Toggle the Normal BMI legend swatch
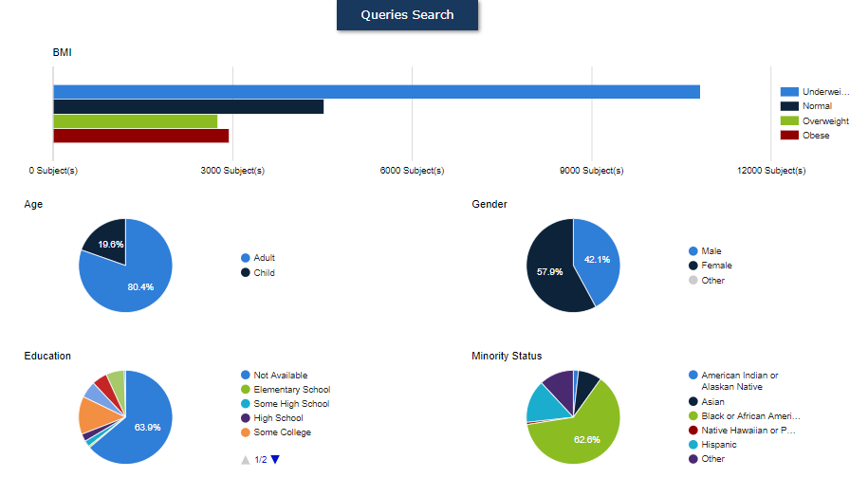The width and height of the screenshot is (868, 496). 789,106
